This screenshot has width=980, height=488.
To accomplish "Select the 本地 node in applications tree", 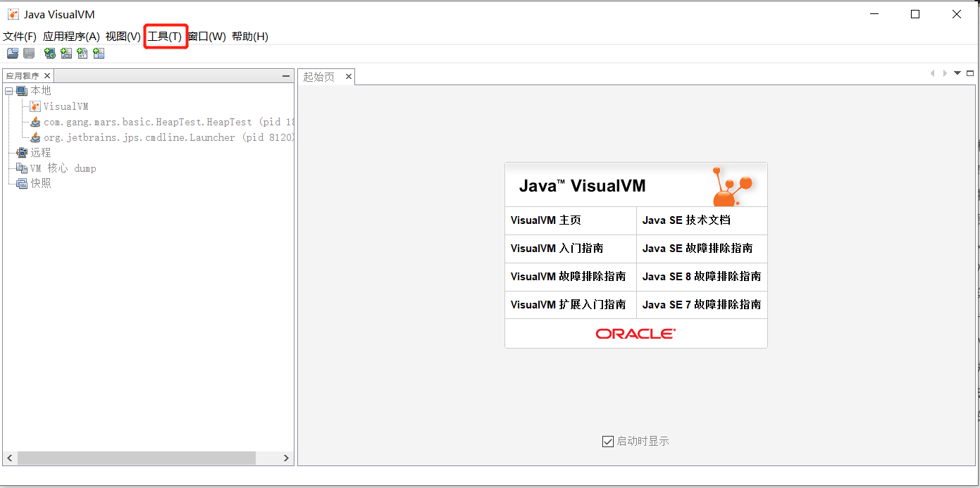I will pos(41,91).
